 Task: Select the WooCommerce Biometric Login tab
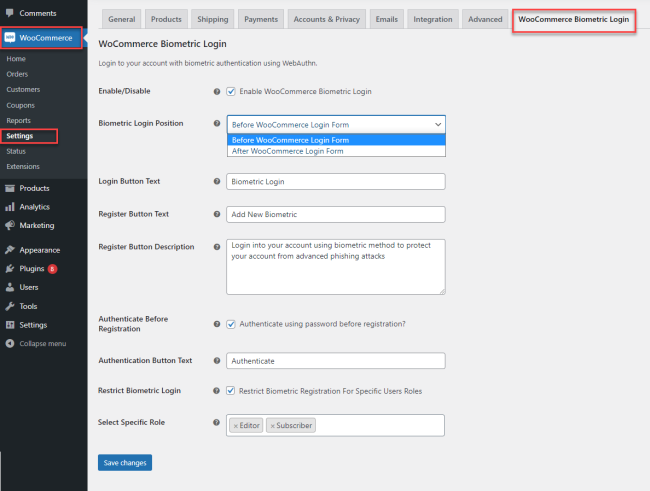574,19
